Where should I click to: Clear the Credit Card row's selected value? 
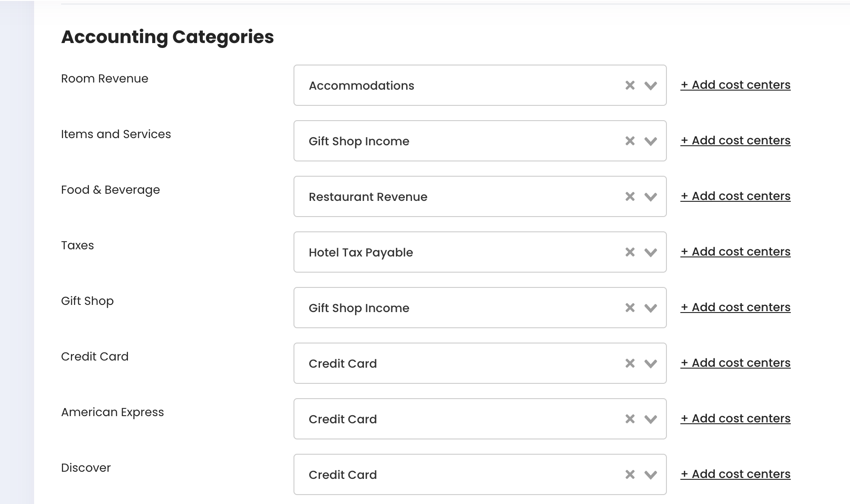point(630,363)
